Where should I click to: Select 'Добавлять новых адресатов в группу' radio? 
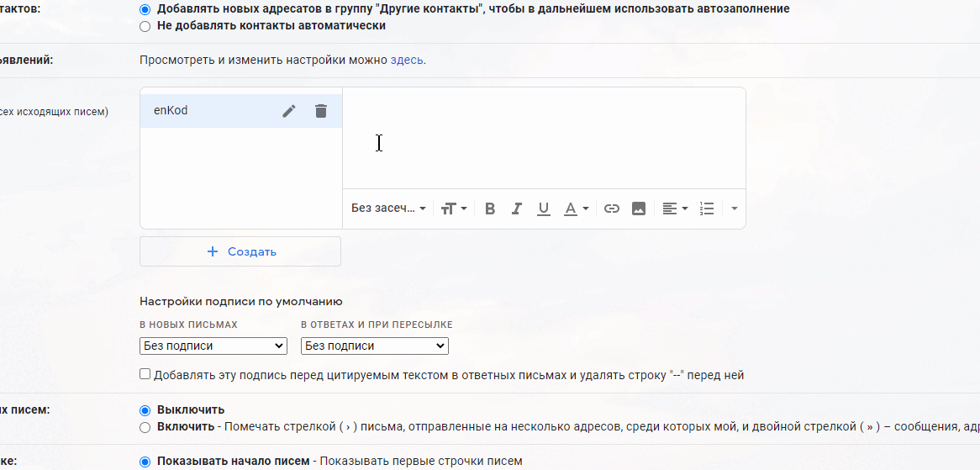(x=145, y=9)
